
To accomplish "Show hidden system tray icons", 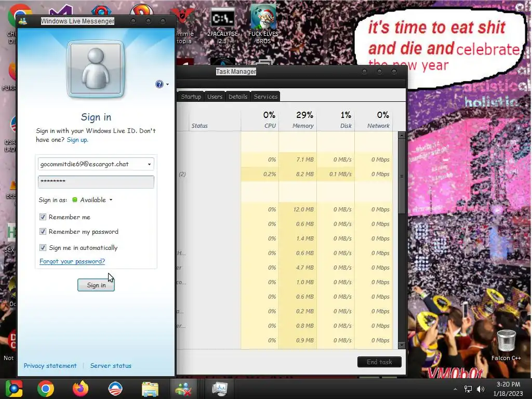I will pos(455,389).
